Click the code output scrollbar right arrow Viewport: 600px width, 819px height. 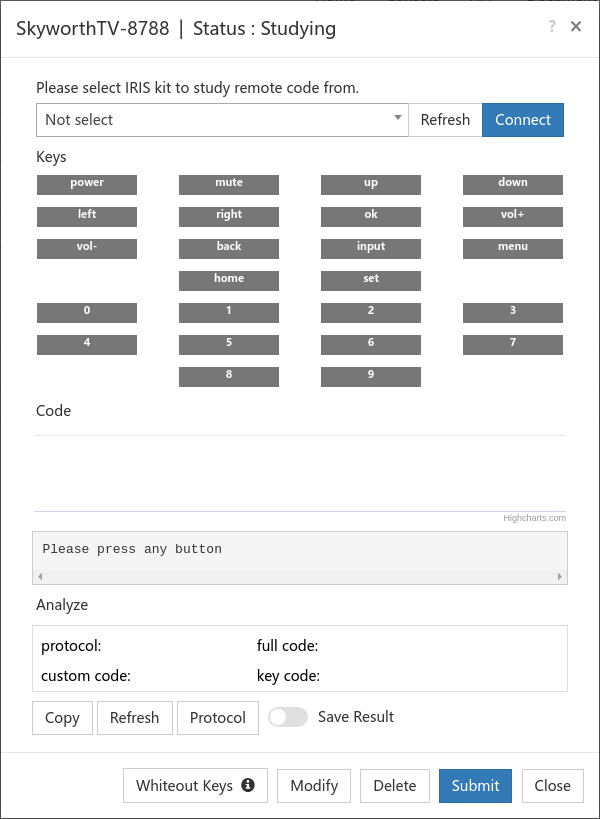pyautogui.click(x=560, y=577)
